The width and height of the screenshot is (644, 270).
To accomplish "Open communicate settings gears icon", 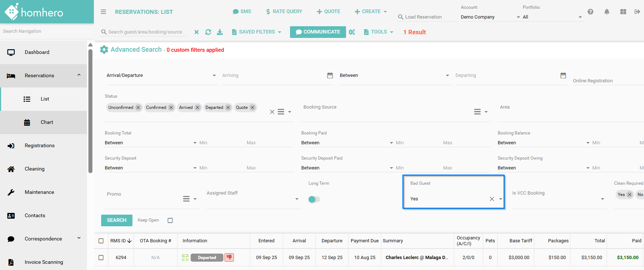I will click(352, 32).
